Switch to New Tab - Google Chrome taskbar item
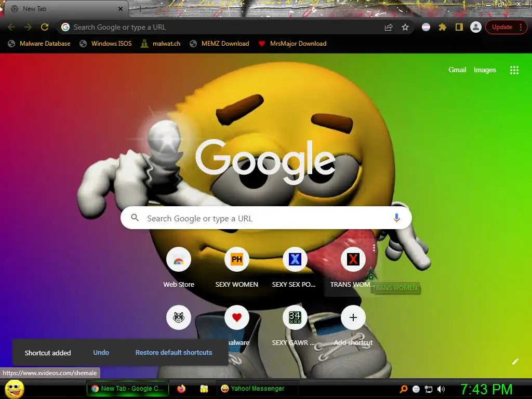 coord(128,389)
